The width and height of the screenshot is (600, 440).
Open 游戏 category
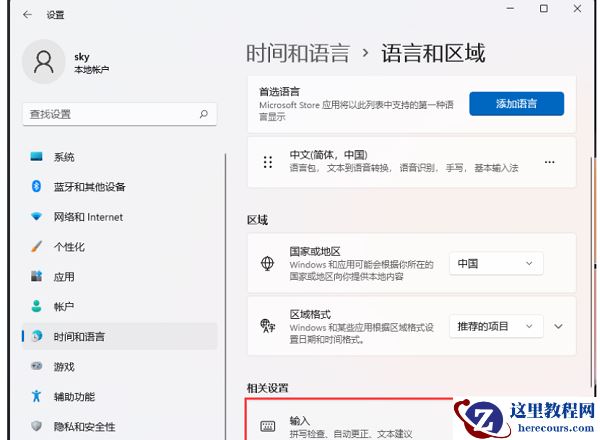pos(119,367)
